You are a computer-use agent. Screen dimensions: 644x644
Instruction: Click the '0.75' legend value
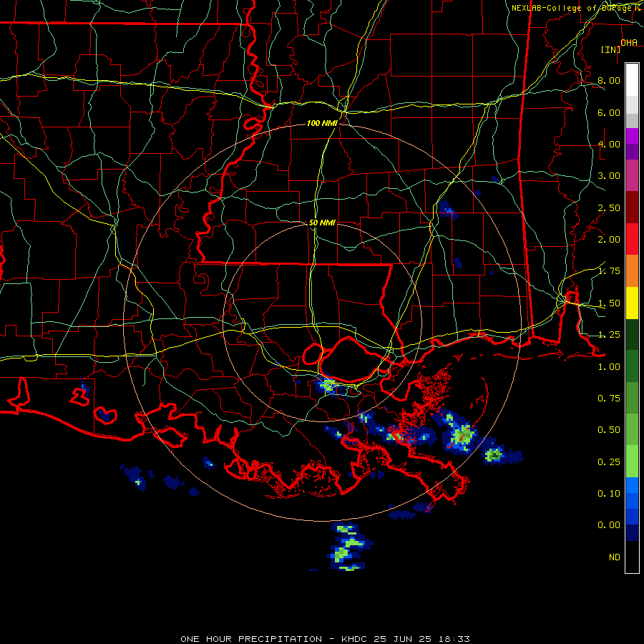[x=609, y=399]
